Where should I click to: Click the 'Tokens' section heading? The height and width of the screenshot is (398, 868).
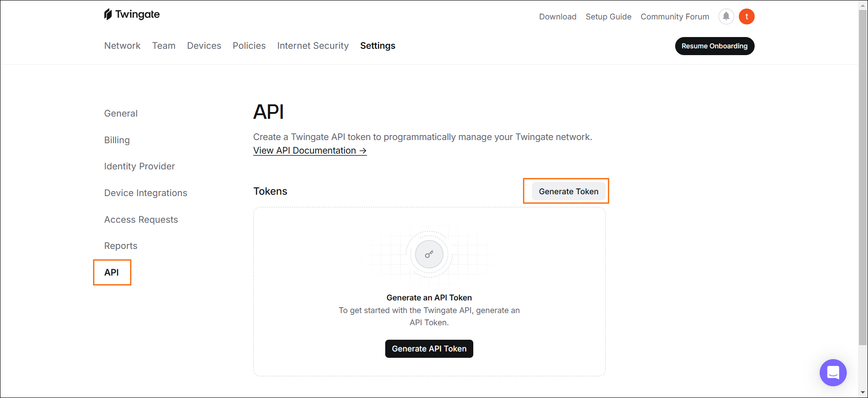[270, 191]
